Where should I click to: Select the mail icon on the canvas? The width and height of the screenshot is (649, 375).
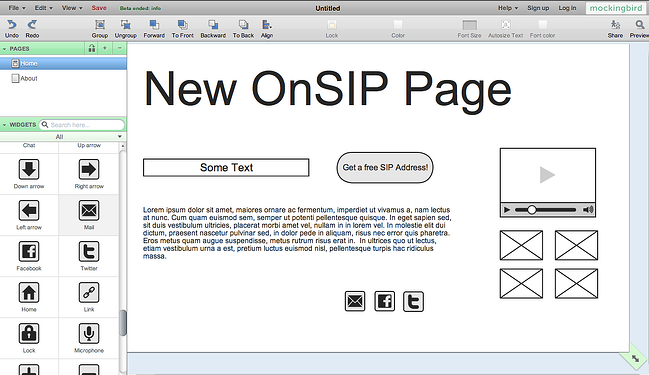coord(355,301)
